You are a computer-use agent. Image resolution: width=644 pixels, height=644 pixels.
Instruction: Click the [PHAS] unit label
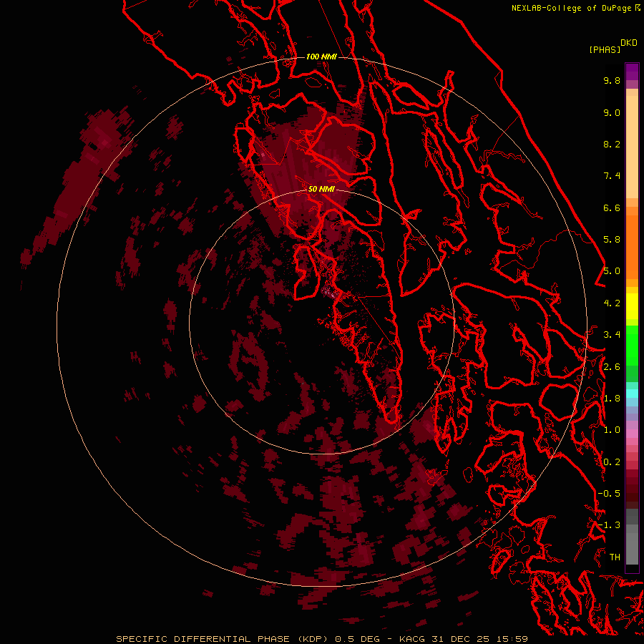click(x=605, y=50)
